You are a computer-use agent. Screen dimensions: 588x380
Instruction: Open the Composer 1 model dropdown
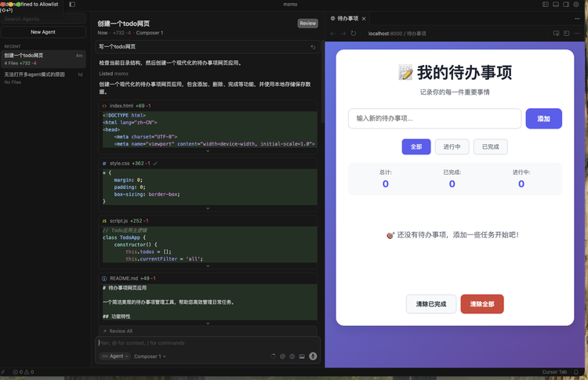coord(150,356)
